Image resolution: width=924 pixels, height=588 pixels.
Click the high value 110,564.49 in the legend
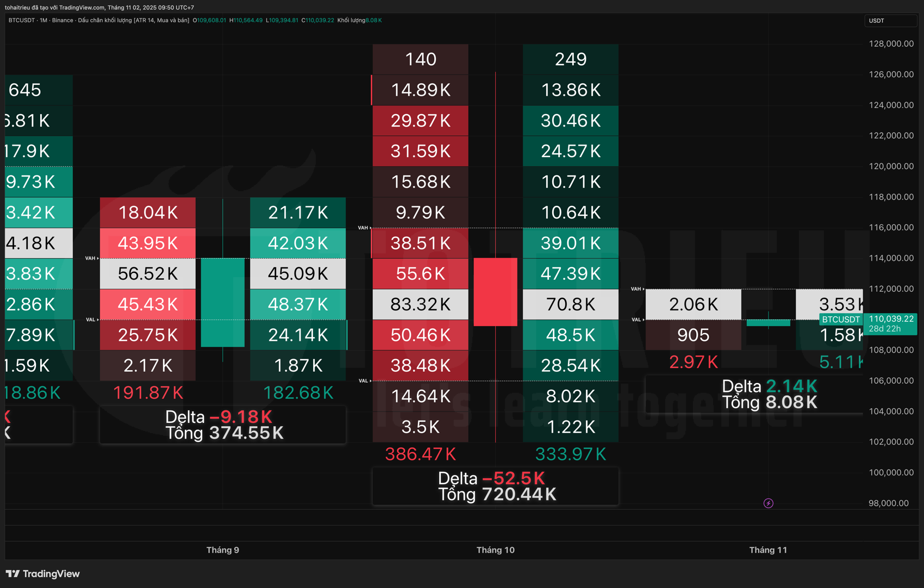click(246, 20)
